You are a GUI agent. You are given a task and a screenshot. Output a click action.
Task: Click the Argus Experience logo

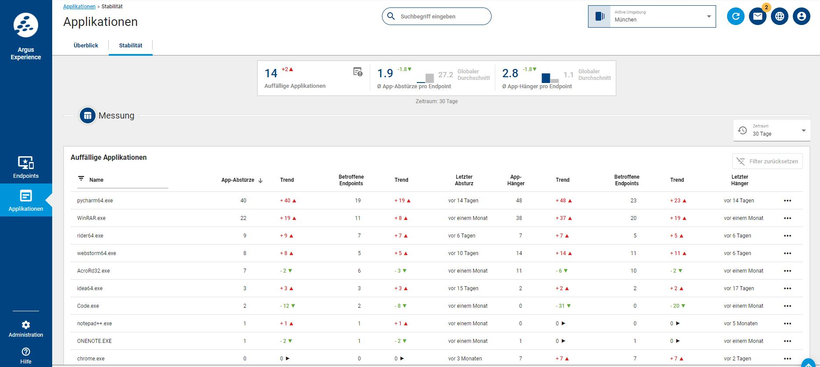point(26,25)
